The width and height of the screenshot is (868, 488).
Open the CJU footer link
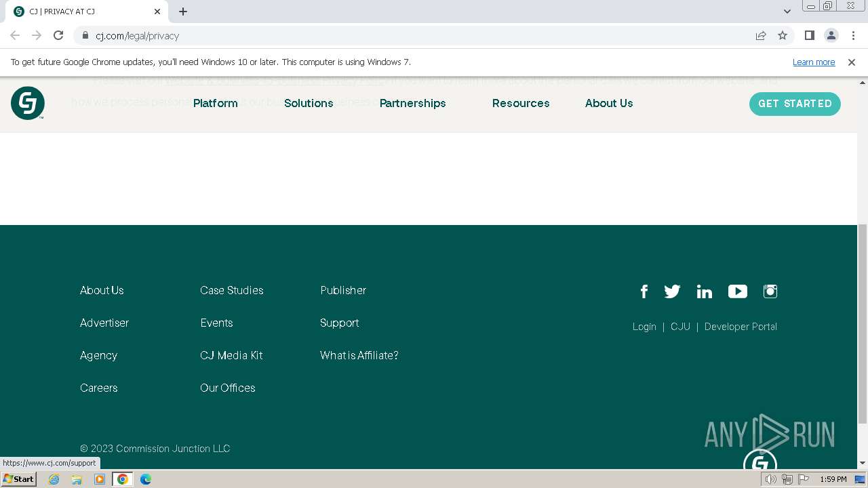click(680, 327)
